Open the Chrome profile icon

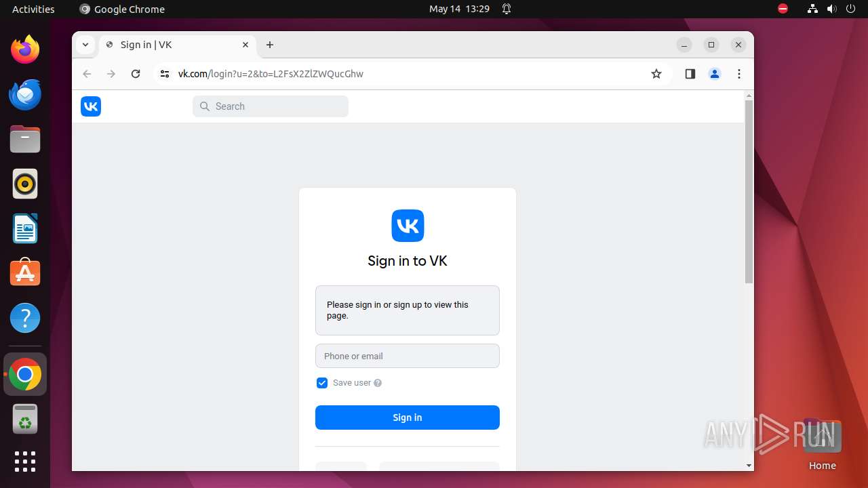pyautogui.click(x=715, y=74)
